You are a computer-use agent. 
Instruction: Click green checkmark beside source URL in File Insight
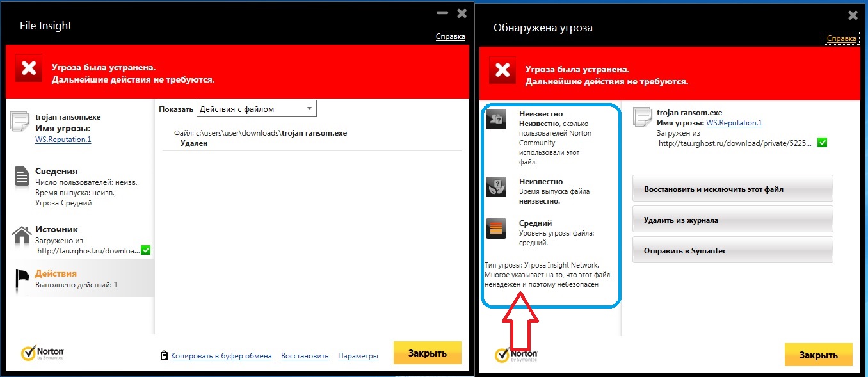pos(145,250)
